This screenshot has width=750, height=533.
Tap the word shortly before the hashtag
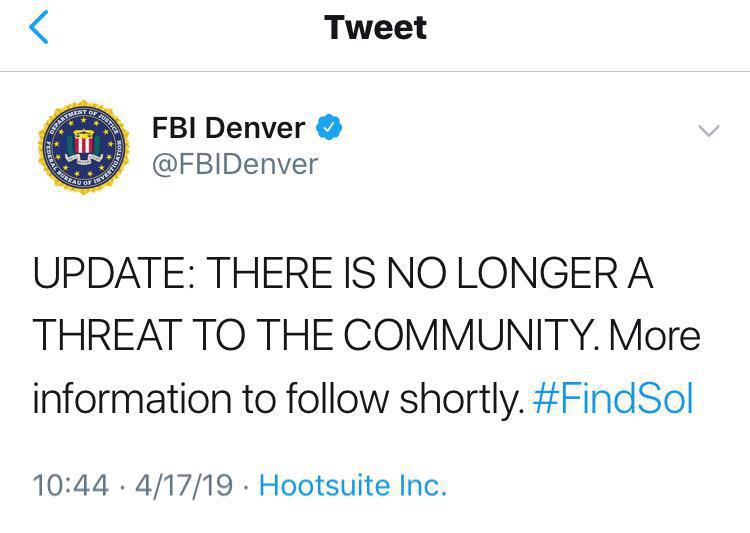462,400
